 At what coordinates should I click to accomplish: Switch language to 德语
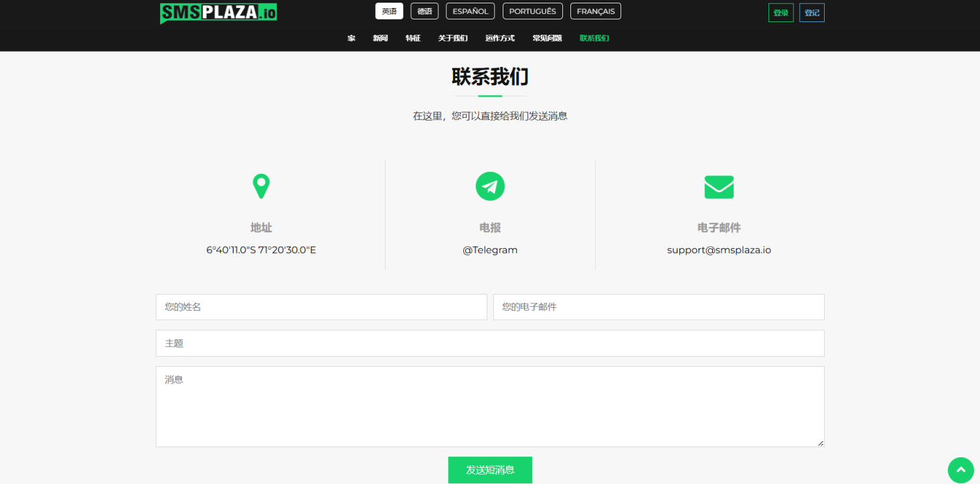tap(424, 11)
